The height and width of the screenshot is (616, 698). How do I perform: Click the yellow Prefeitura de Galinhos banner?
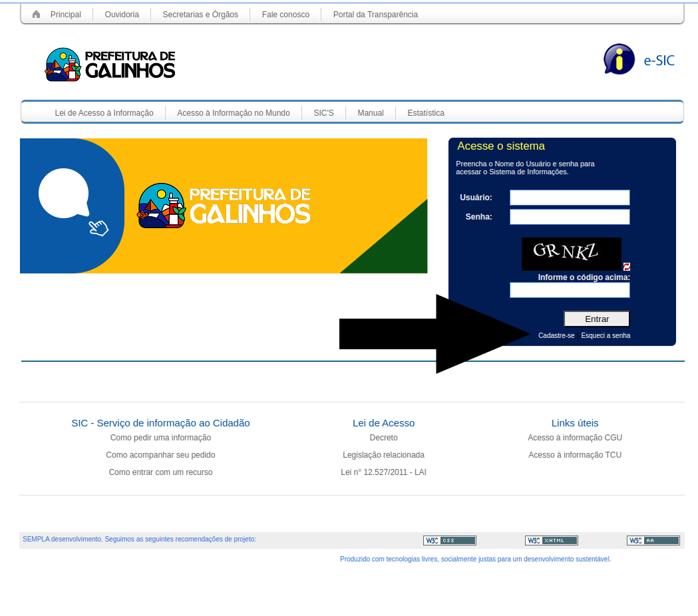pyautogui.click(x=224, y=206)
